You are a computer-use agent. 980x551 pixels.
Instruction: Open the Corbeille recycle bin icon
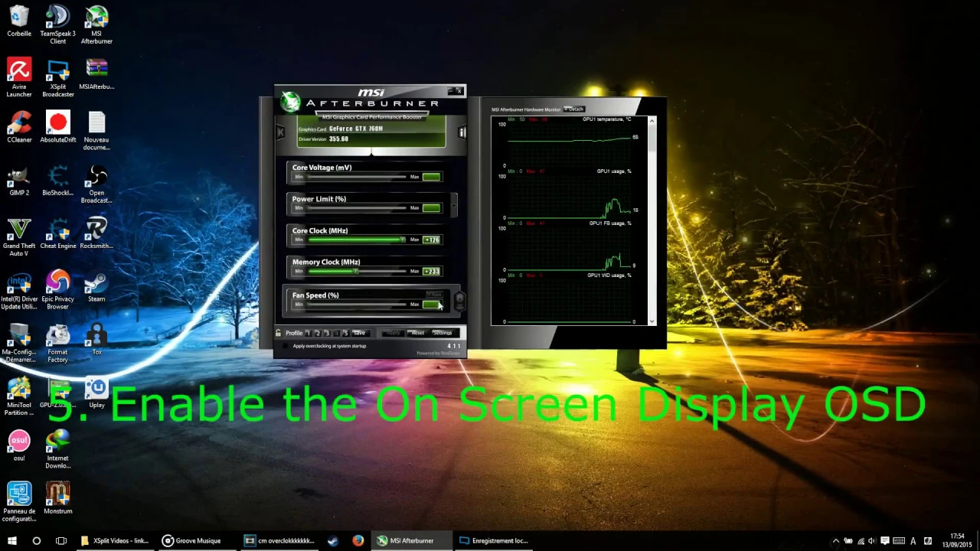click(19, 21)
